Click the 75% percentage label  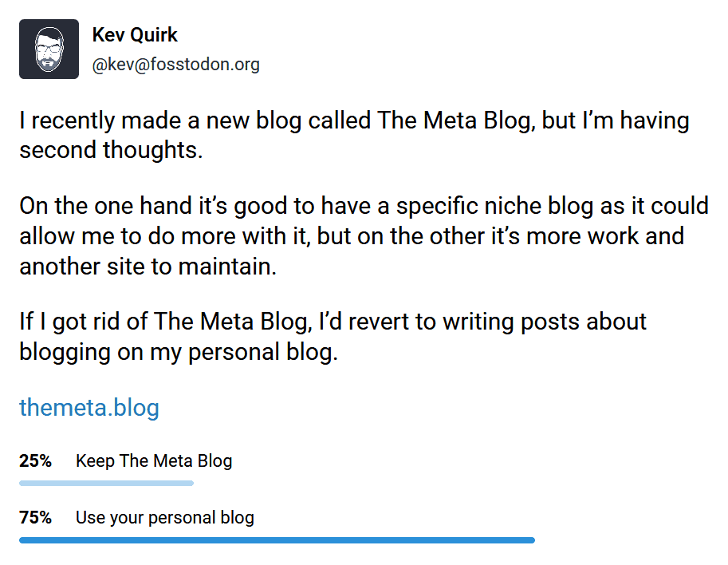pos(35,517)
